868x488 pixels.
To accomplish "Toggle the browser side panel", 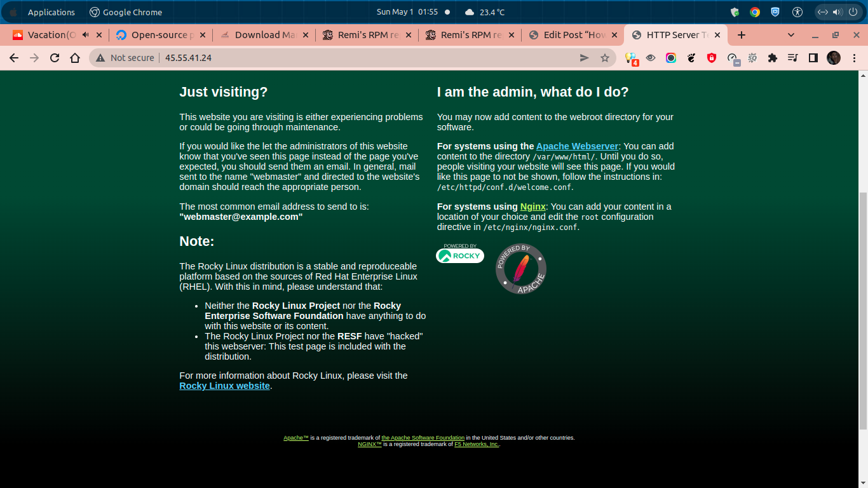I will (x=813, y=58).
